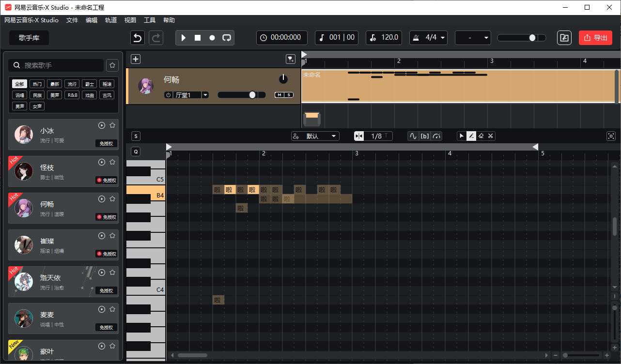The image size is (621, 364).
Task: Click the add track plus icon
Action: (136, 59)
